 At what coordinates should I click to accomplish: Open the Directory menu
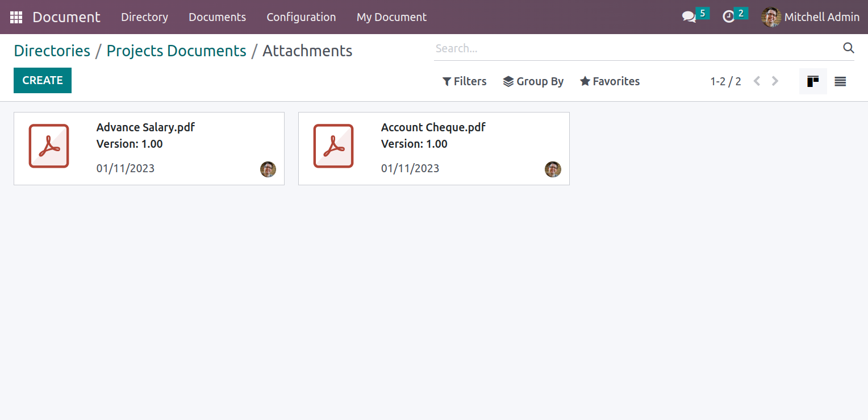point(144,17)
